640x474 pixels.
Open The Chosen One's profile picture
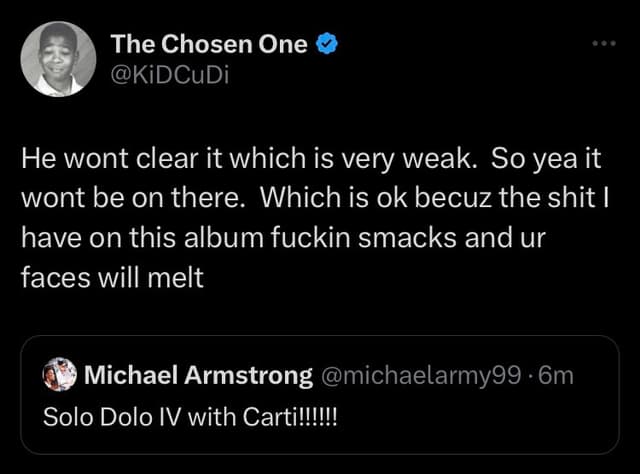click(55, 58)
